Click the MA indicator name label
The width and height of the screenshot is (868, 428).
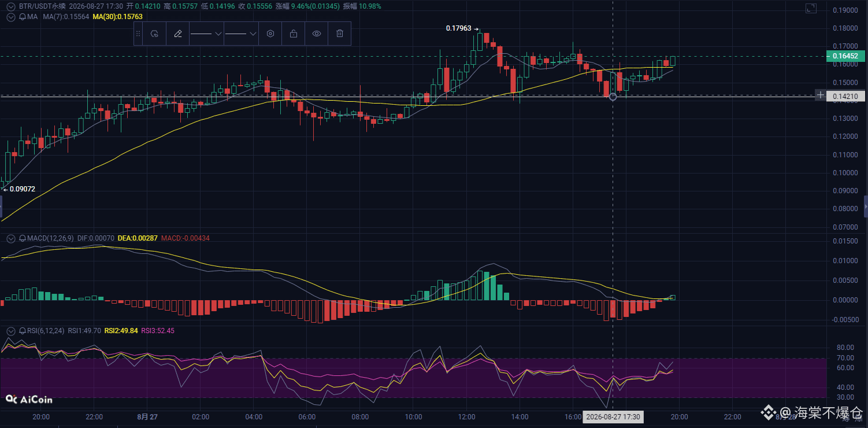(33, 17)
